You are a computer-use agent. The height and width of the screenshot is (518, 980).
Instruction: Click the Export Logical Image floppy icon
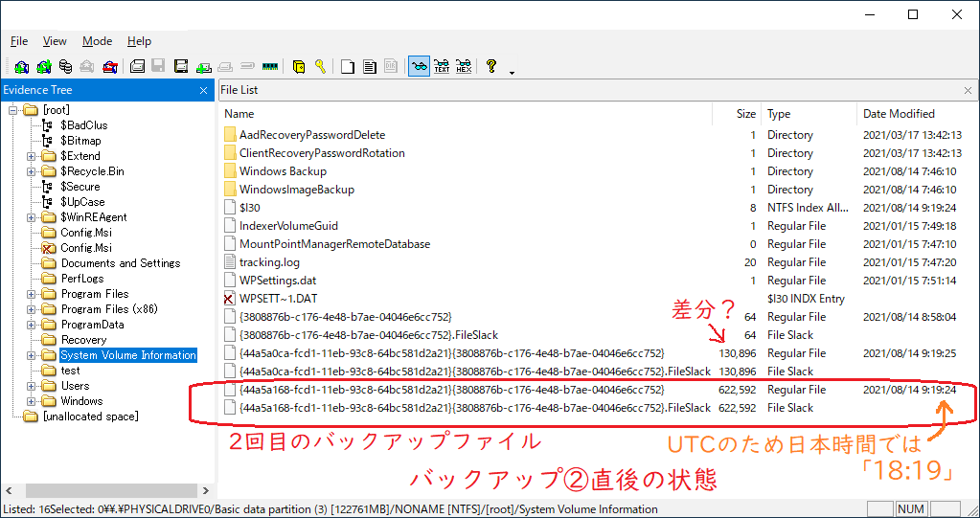181,66
